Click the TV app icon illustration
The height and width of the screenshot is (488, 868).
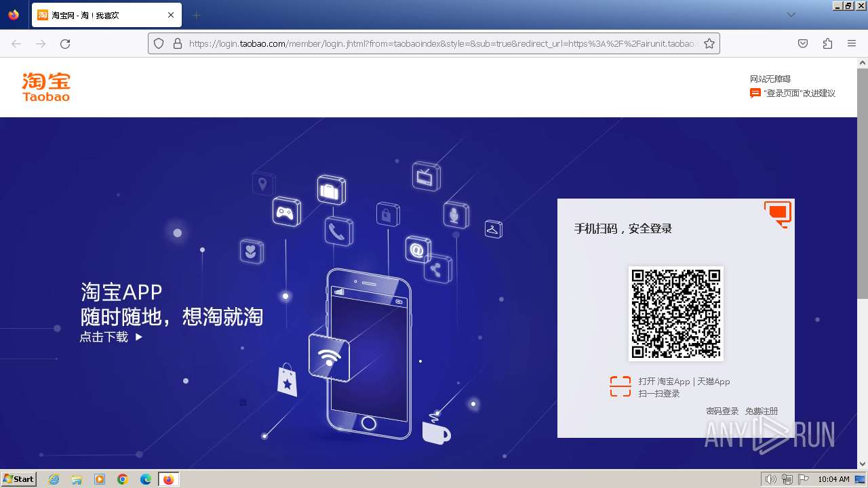426,176
